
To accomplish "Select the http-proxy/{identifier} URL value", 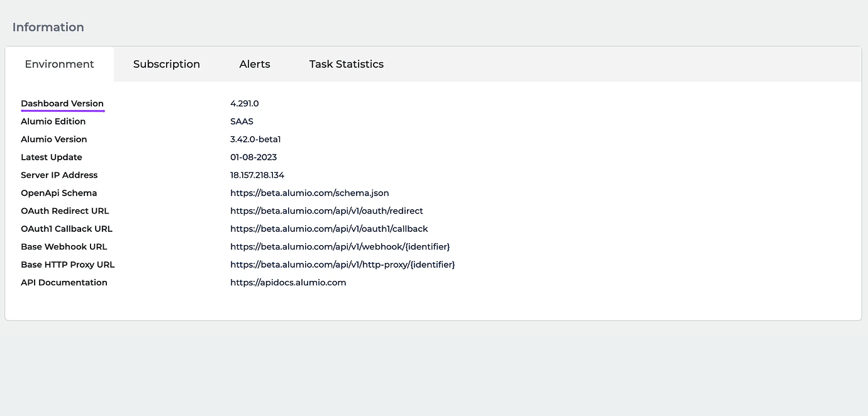I will tap(343, 265).
